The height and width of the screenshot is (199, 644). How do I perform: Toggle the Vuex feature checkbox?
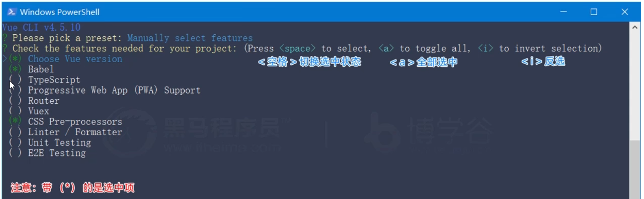tap(15, 111)
